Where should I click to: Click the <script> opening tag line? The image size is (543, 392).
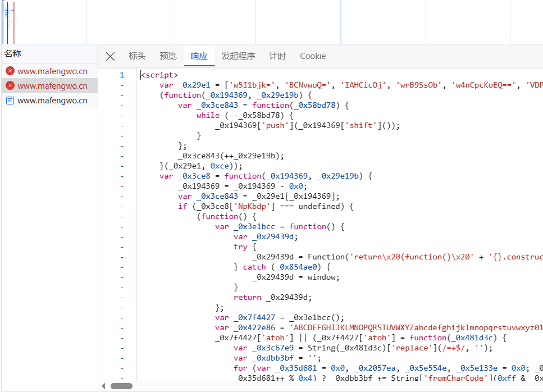(x=159, y=75)
